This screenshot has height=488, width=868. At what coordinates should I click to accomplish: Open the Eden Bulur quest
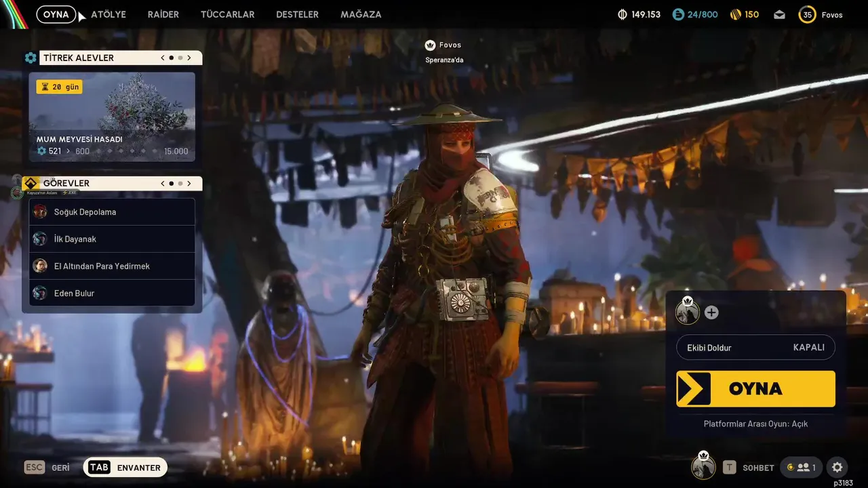112,293
